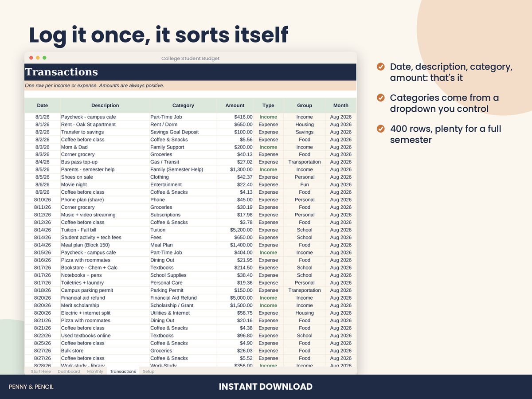Screen dimensions: 532x399
Task: Select the 'Gas / Transit' category cell
Action: coord(183,162)
